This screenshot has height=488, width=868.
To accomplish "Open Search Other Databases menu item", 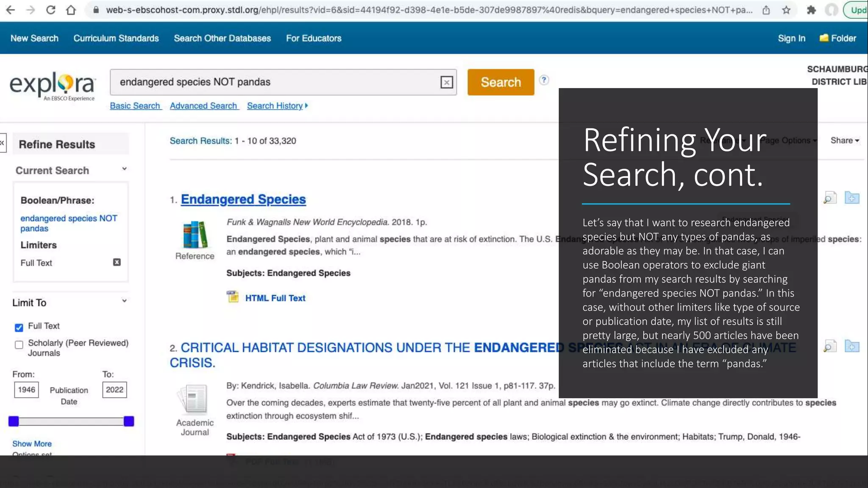I will pyautogui.click(x=222, y=38).
